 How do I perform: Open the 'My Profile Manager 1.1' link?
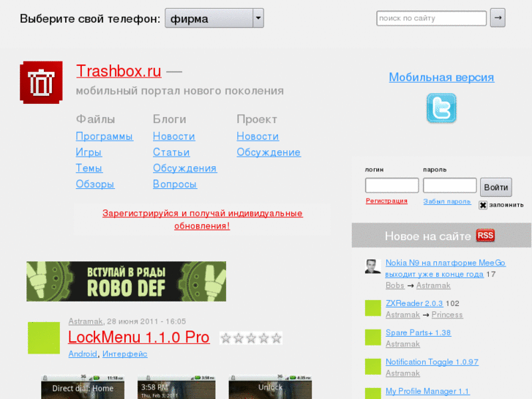pos(427,391)
